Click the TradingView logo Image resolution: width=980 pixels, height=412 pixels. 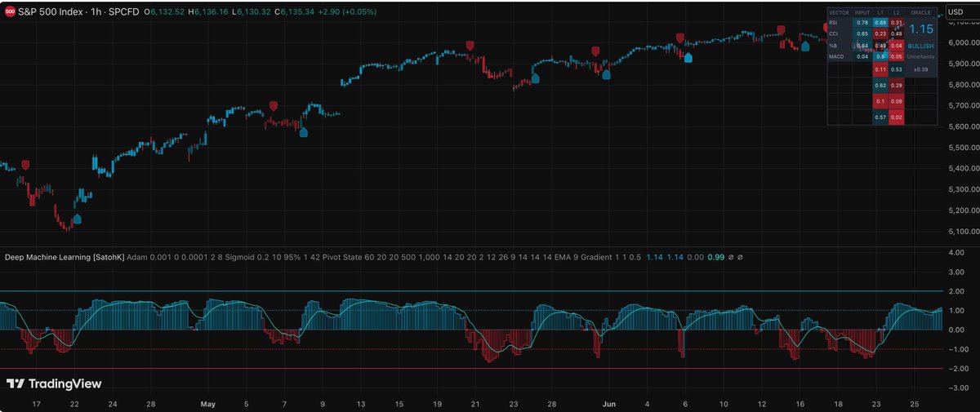pyautogui.click(x=52, y=383)
